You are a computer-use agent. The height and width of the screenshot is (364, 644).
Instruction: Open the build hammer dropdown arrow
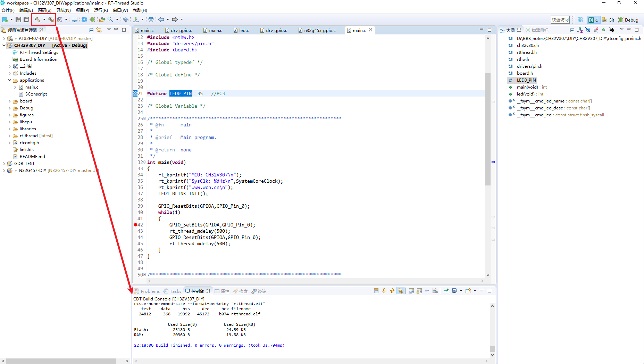44,19
